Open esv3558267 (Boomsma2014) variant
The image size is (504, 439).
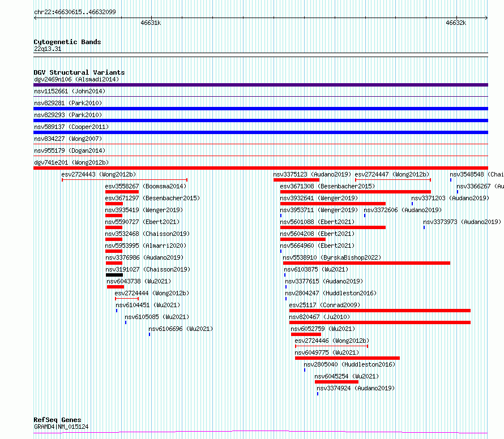pyautogui.click(x=146, y=186)
